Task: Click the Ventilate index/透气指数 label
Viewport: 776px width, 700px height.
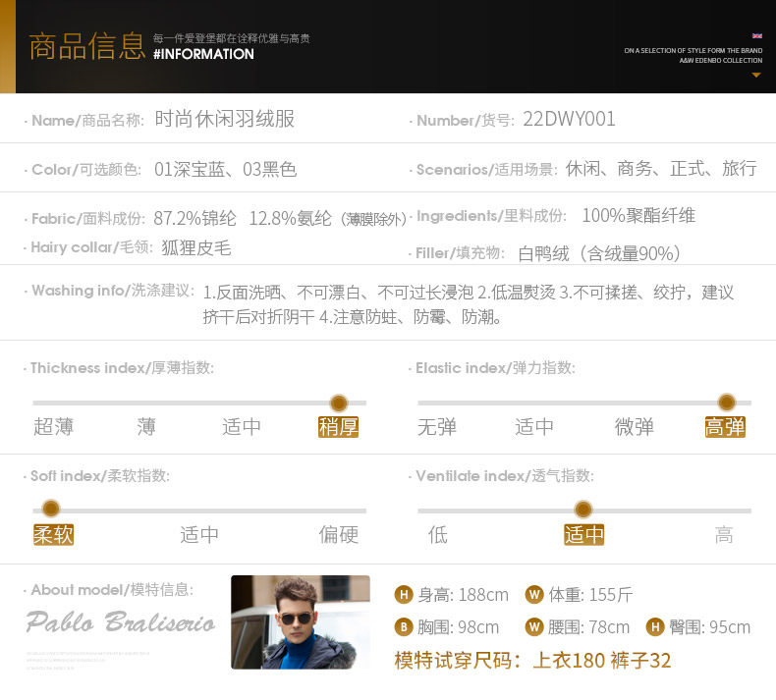Action: pos(505,475)
